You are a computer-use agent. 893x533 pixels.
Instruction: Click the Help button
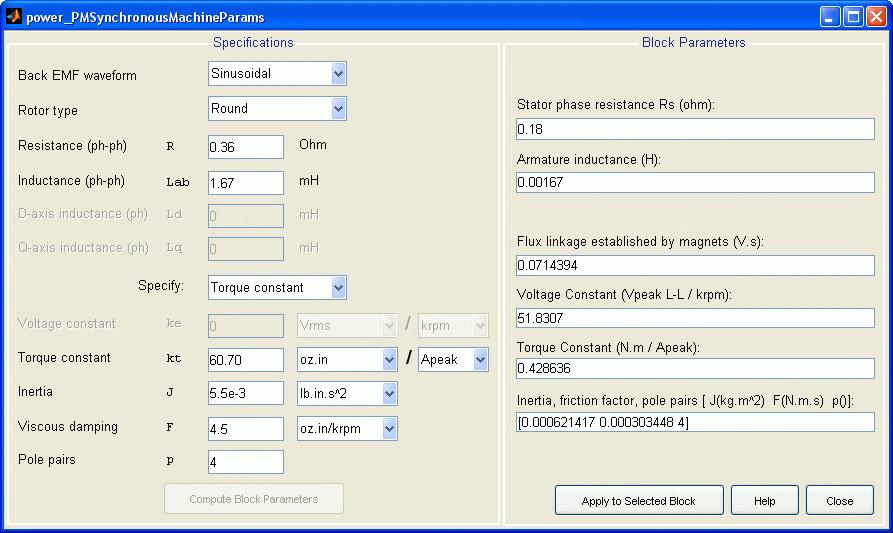(x=765, y=501)
